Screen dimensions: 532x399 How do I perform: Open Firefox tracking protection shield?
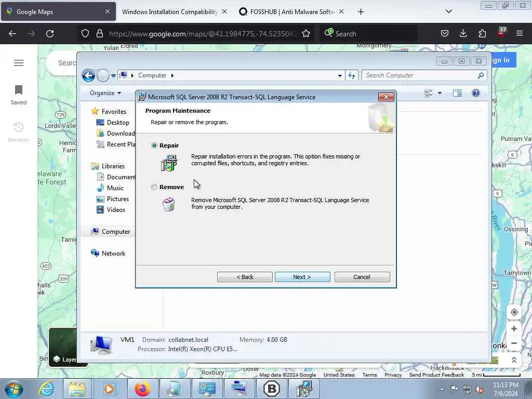(85, 34)
